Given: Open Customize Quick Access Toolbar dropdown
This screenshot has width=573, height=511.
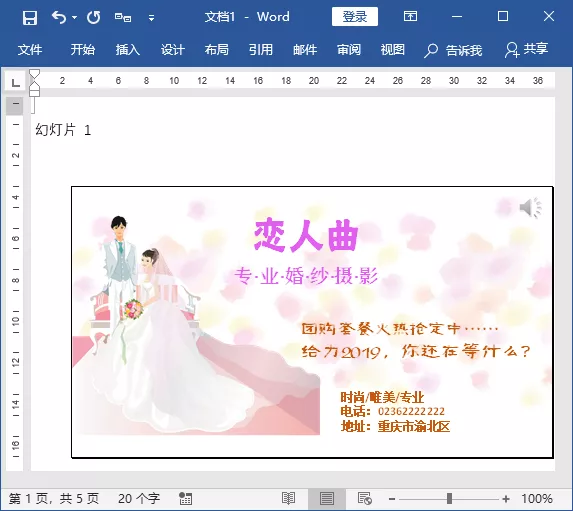Looking at the screenshot, I should click(x=151, y=18).
